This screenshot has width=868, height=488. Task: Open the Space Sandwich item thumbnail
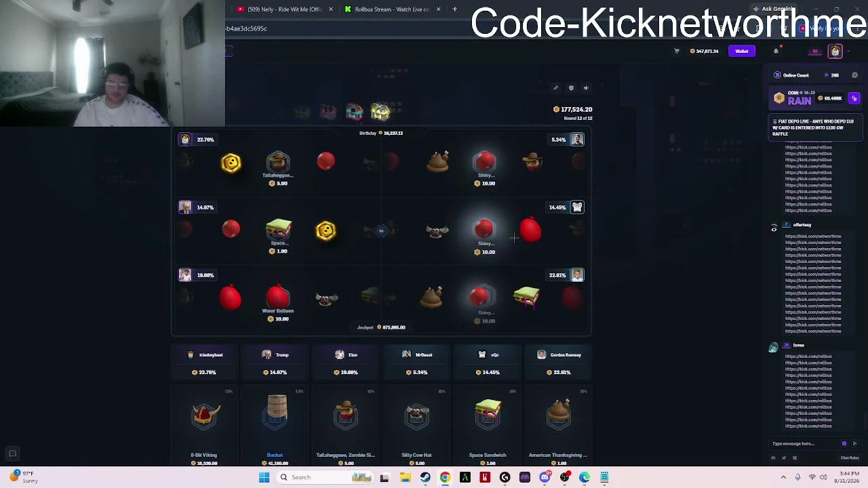click(x=488, y=415)
